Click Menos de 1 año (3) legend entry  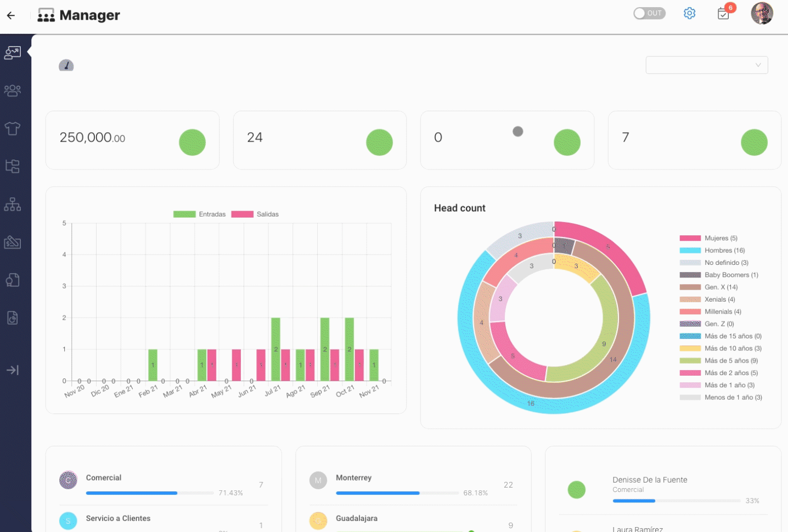tap(721, 397)
